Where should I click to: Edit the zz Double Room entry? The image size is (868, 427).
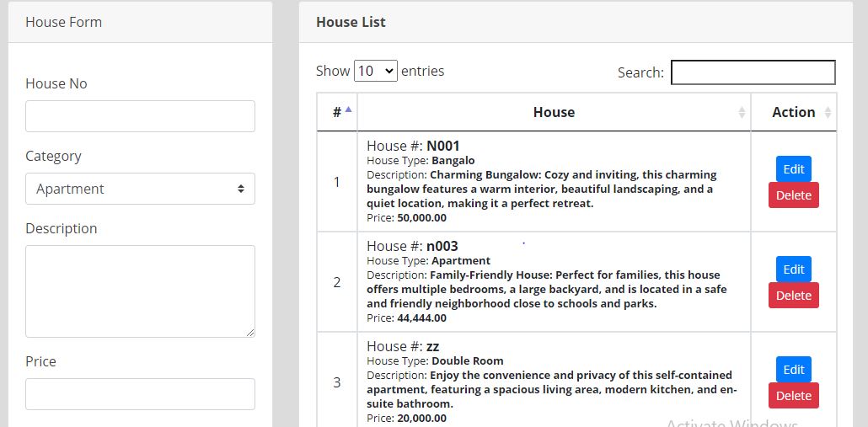(x=793, y=370)
